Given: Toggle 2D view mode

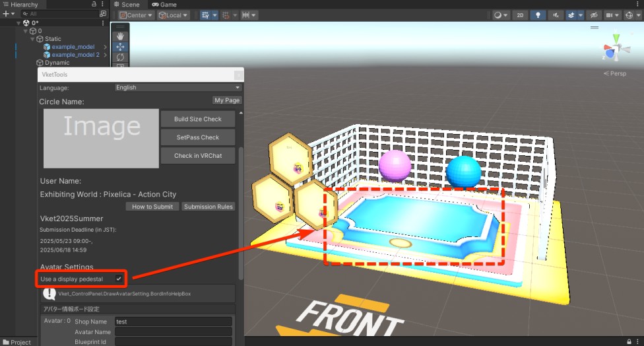Looking at the screenshot, I should pos(520,15).
